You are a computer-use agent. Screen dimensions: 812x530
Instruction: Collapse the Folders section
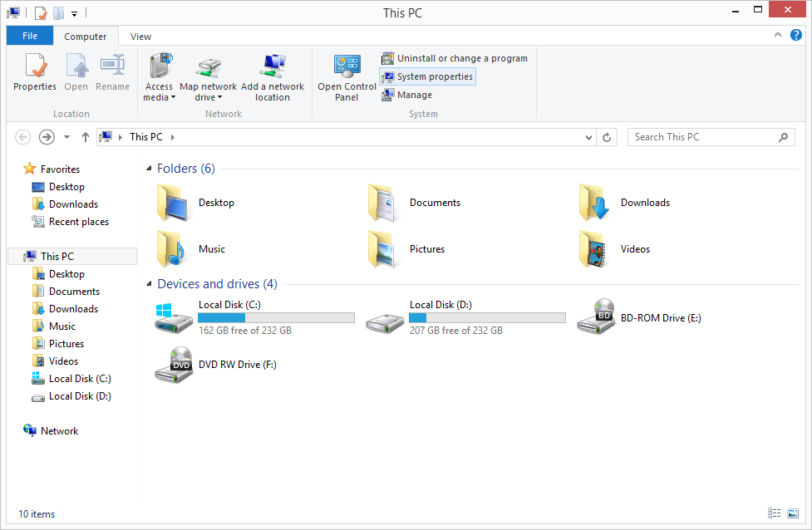click(x=149, y=168)
